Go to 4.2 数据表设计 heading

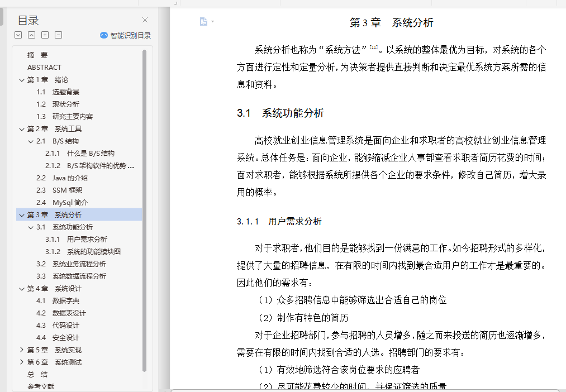tap(61, 313)
